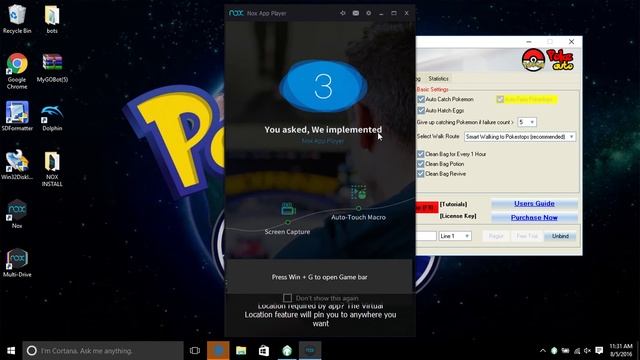
Task: Select the SDFormatter desktop shortcut
Action: click(x=17, y=116)
